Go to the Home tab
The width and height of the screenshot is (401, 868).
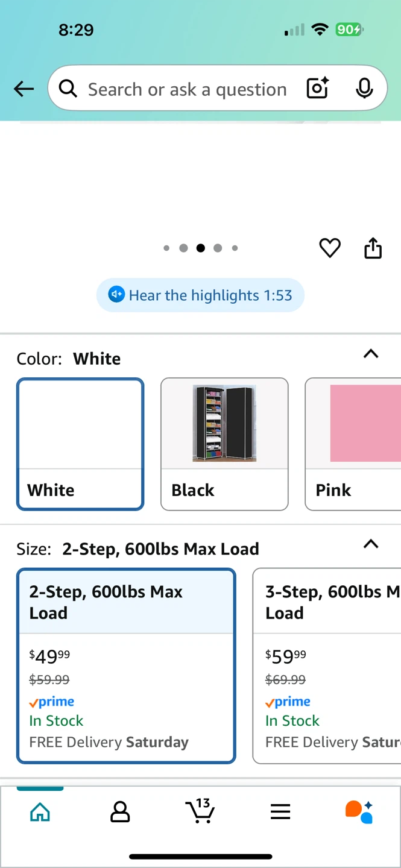[40, 811]
